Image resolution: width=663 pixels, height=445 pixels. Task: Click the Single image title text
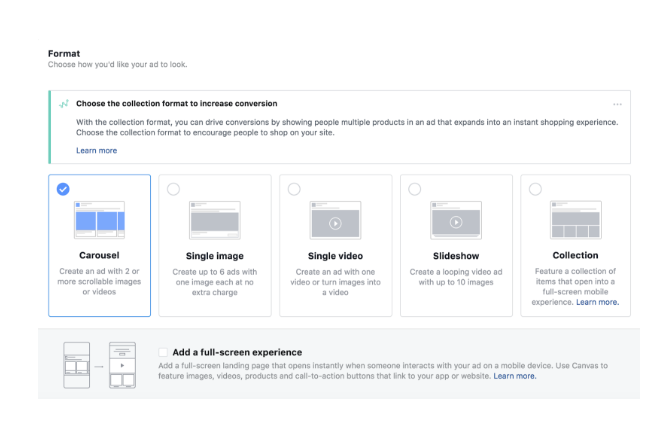[x=215, y=256]
